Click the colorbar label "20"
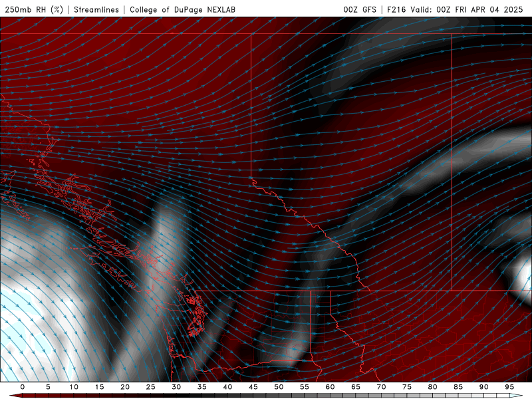Screen dimensions: 532x399 125,387
